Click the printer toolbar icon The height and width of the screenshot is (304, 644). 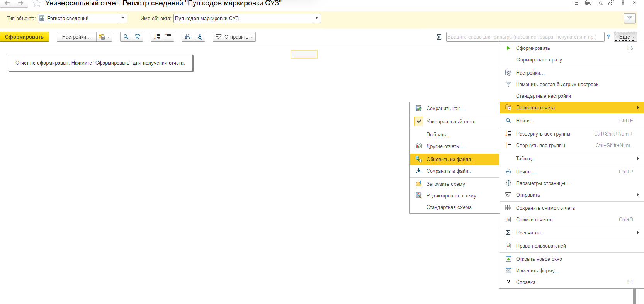pos(188,37)
